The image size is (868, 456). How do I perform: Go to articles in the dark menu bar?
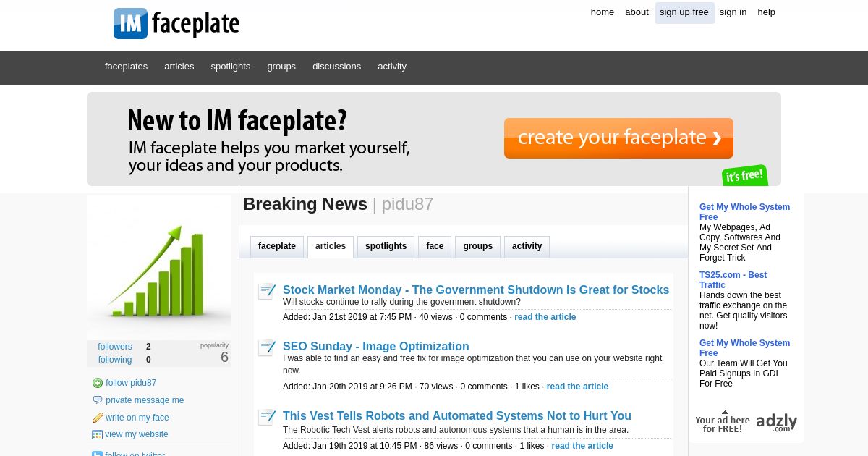pyautogui.click(x=179, y=67)
